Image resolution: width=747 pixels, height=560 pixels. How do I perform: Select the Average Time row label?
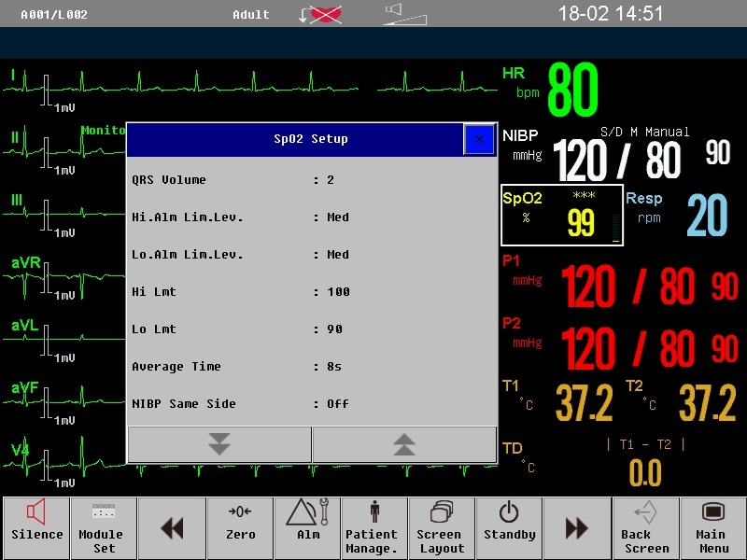pos(176,367)
